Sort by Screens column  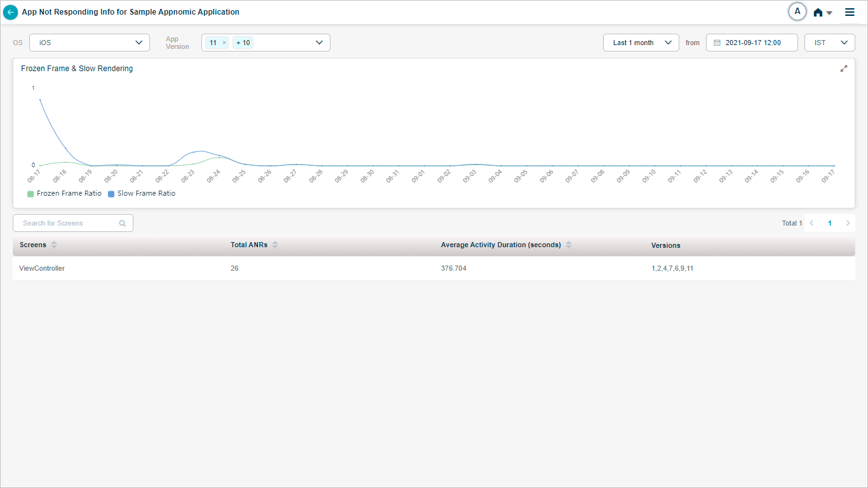tap(54, 245)
